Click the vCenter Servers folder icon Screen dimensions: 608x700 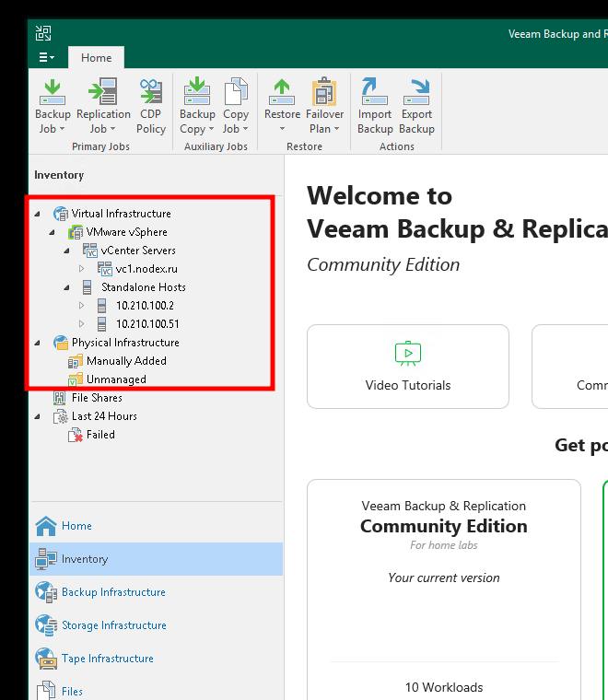point(90,251)
